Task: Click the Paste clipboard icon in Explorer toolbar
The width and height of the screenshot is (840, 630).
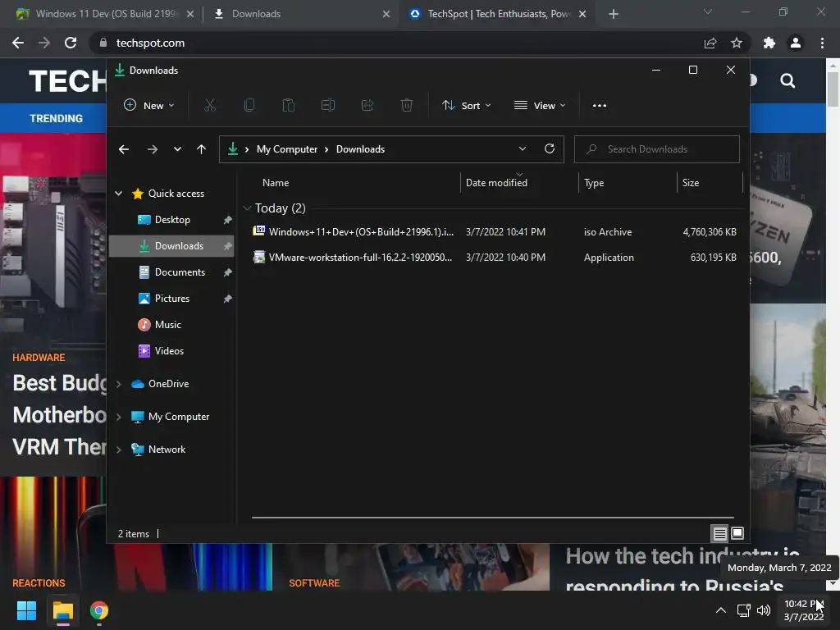Action: click(288, 106)
